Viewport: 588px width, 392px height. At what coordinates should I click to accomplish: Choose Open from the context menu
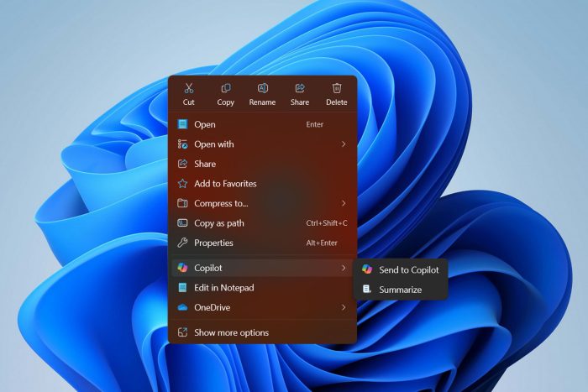click(262, 124)
